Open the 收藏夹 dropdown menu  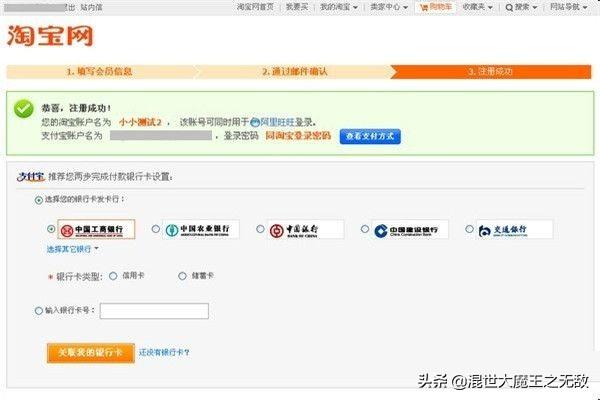pos(477,7)
